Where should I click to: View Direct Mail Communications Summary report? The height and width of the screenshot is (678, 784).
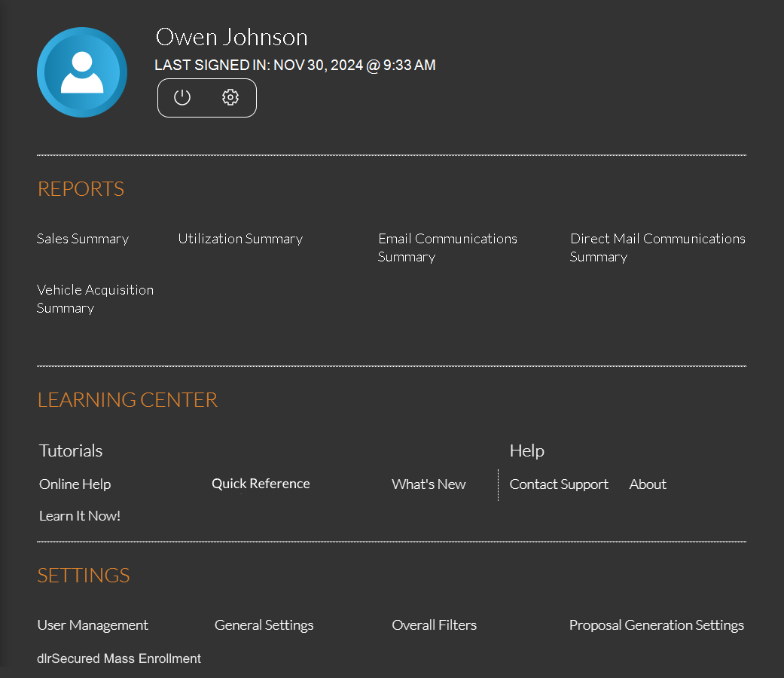(x=657, y=247)
